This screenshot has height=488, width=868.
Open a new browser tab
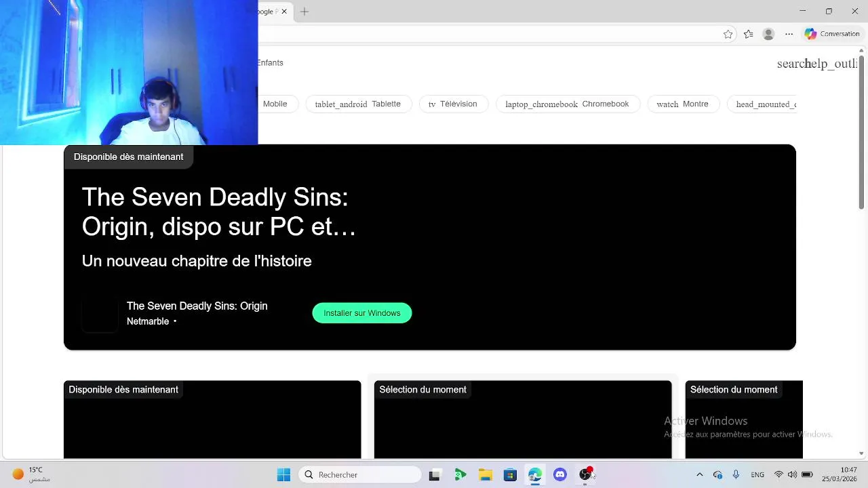pyautogui.click(x=304, y=12)
